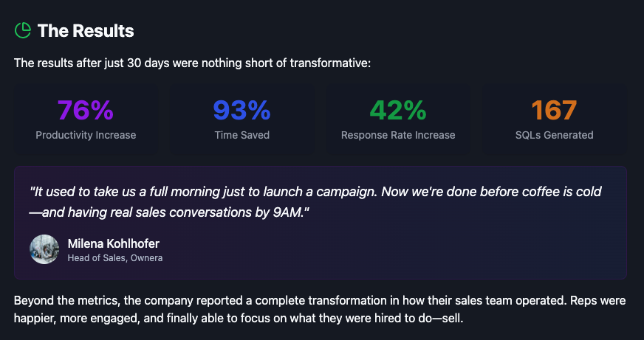644x340 pixels.
Task: Click the SQLs Generated stat card
Action: click(x=554, y=148)
